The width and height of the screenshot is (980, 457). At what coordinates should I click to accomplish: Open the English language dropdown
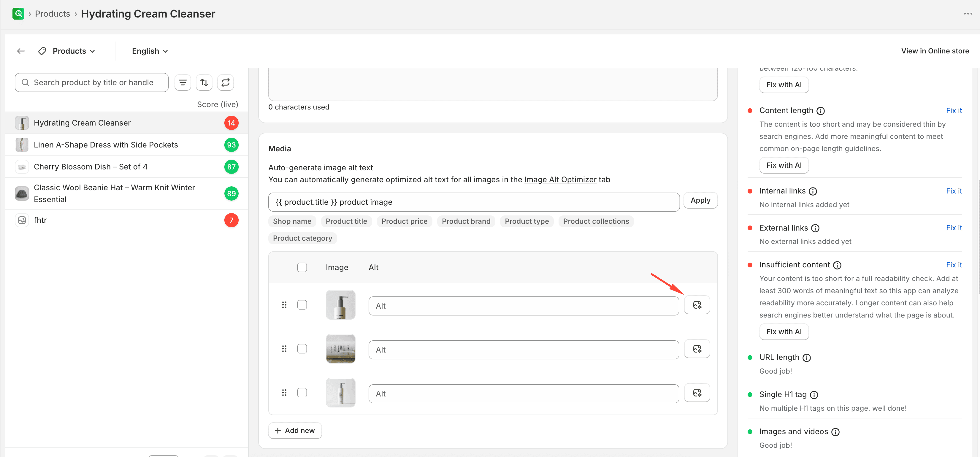click(x=150, y=51)
